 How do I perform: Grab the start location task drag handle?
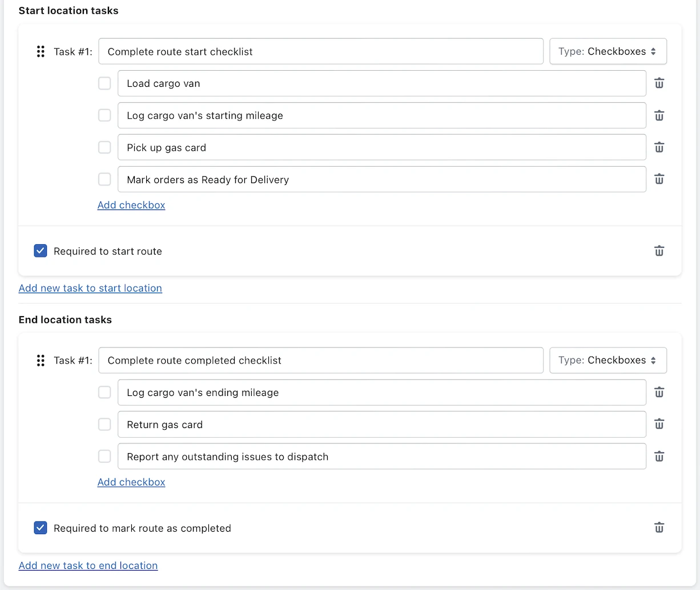point(41,51)
